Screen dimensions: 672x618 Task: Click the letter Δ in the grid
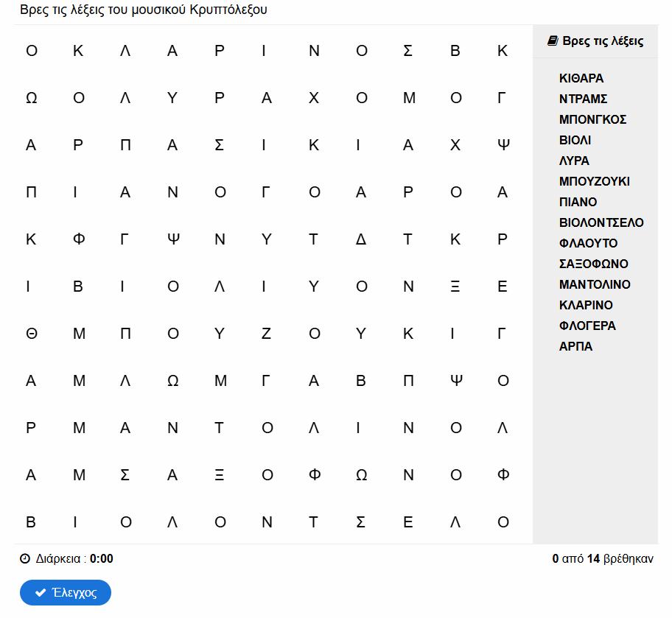(x=361, y=239)
